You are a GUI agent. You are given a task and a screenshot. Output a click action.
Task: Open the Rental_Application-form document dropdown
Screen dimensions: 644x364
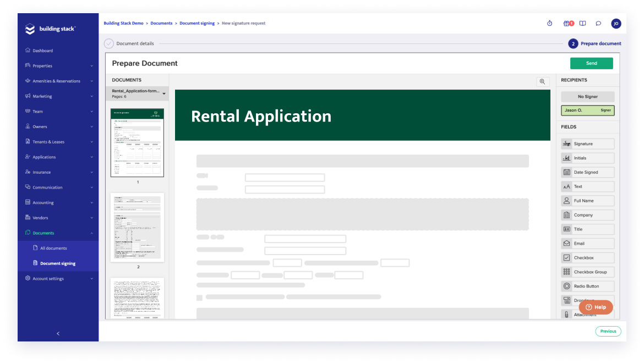[163, 92]
